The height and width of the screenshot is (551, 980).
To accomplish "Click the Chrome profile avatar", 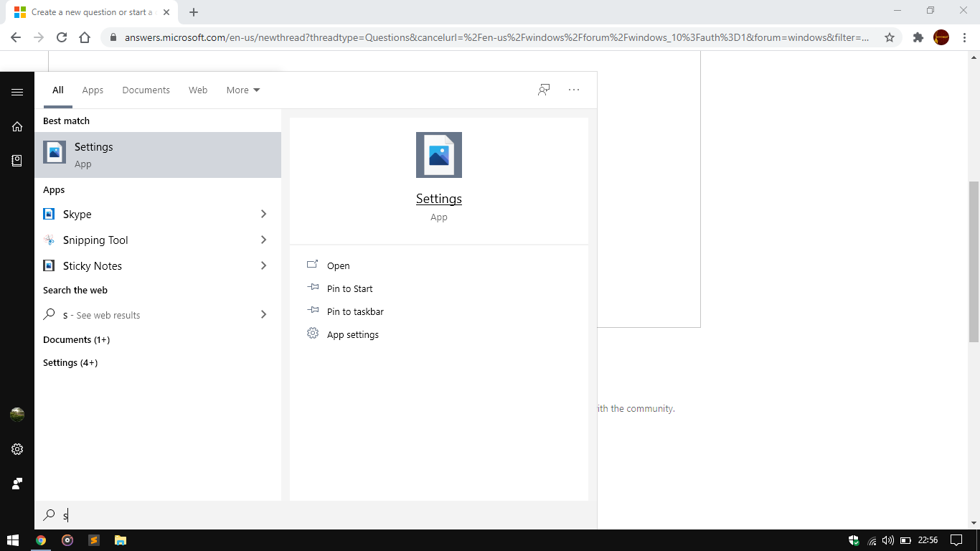I will click(941, 37).
